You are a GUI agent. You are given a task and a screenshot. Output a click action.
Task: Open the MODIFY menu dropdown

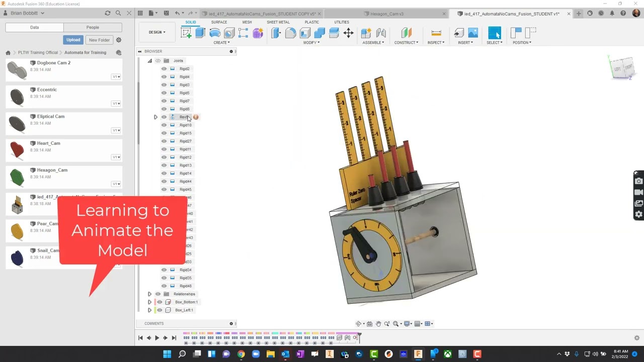[x=311, y=43]
